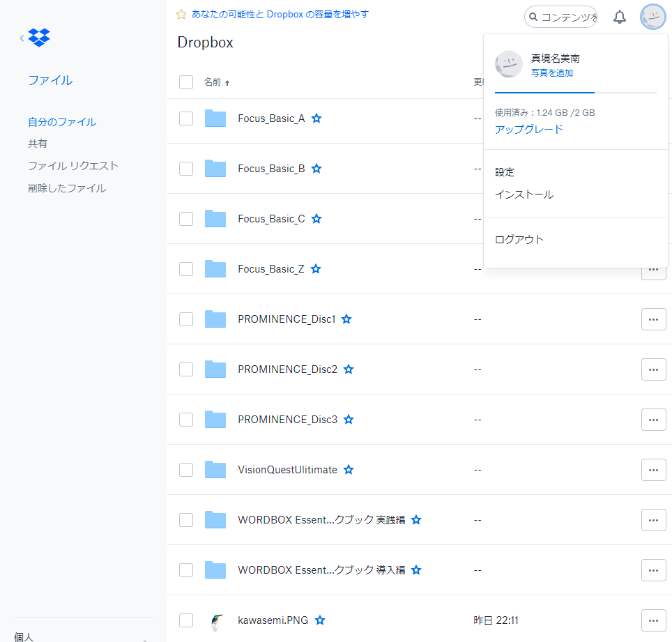Open more options for PROMINENCE_Disc2
Viewport: 672px width, 642px height.
click(x=654, y=369)
